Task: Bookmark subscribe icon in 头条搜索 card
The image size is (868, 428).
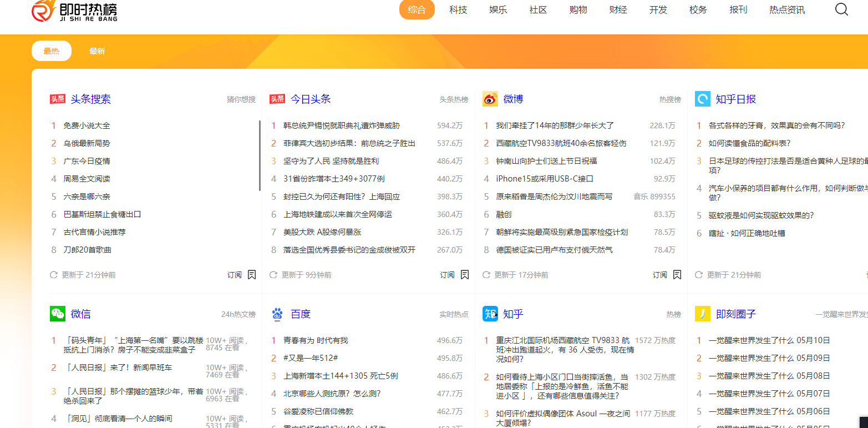Action: point(252,275)
